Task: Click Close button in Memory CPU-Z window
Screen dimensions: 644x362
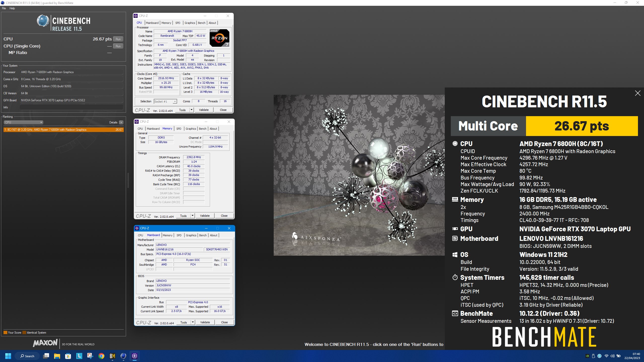Action: tap(224, 216)
